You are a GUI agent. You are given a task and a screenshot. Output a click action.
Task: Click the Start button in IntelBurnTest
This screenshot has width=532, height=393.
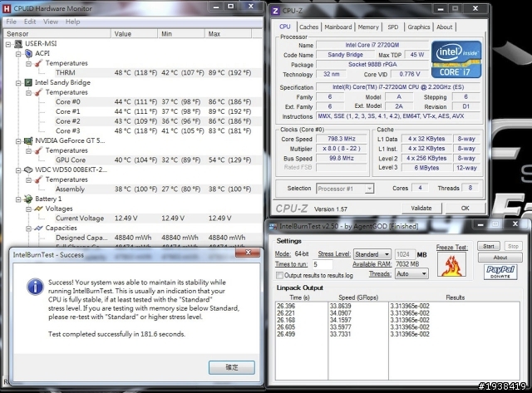[x=489, y=246]
